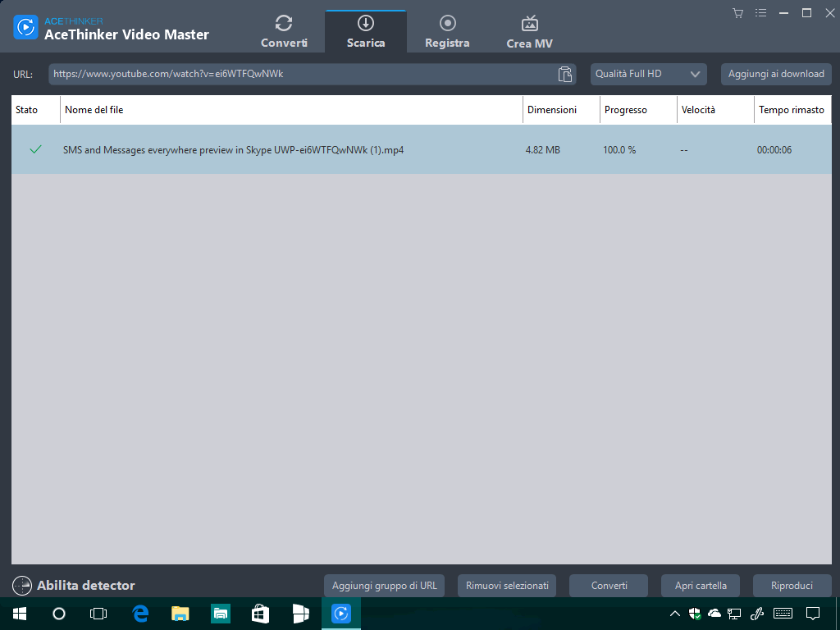Screen dimensions: 840x630
Task: Click the shopping cart icon
Action: (738, 13)
